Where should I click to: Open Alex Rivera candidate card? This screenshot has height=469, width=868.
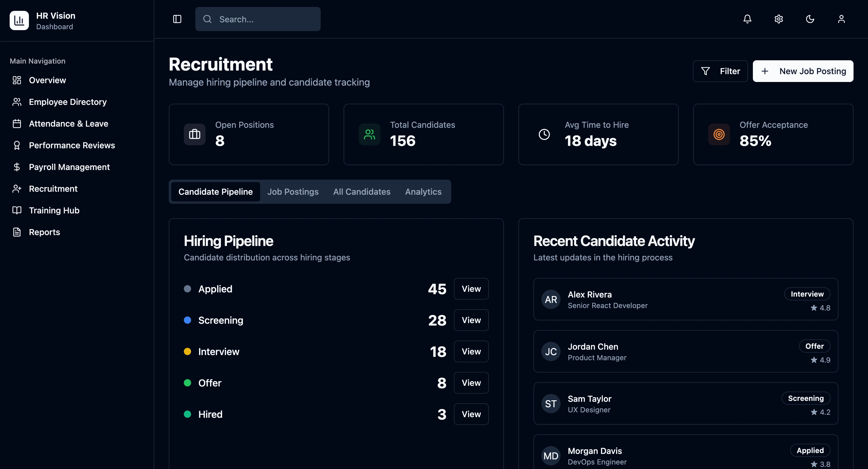pyautogui.click(x=685, y=299)
